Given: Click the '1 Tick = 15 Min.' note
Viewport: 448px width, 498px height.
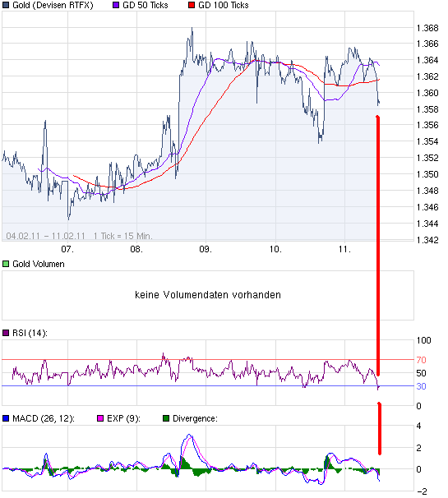Looking at the screenshot, I should coord(123,236).
